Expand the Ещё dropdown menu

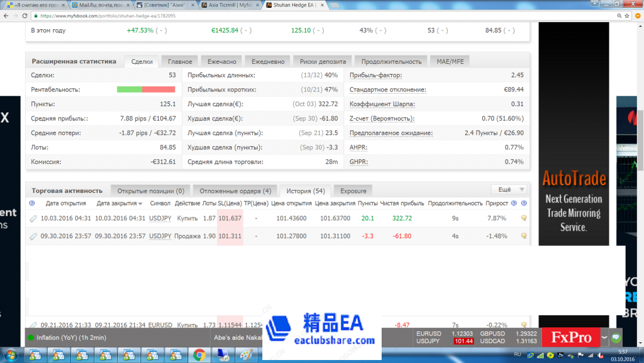(x=508, y=189)
